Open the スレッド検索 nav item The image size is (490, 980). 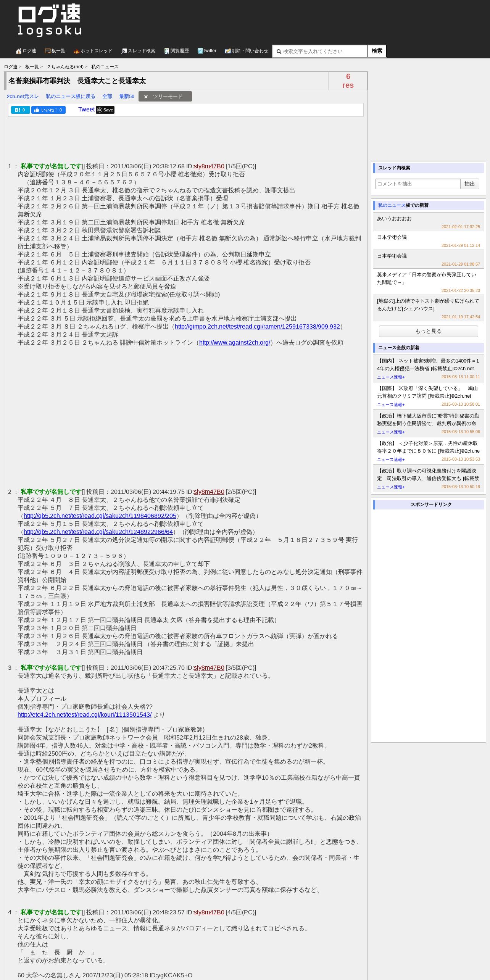coord(138,51)
